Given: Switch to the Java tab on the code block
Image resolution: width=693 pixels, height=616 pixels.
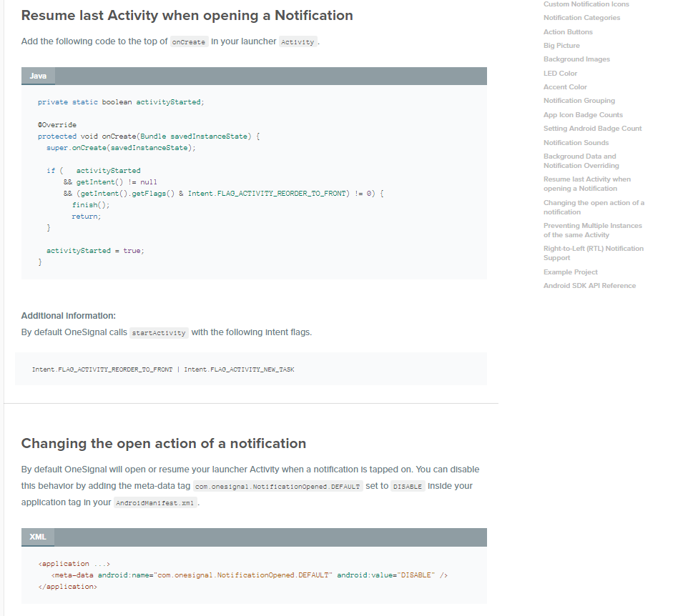Looking at the screenshot, I should coord(38,75).
